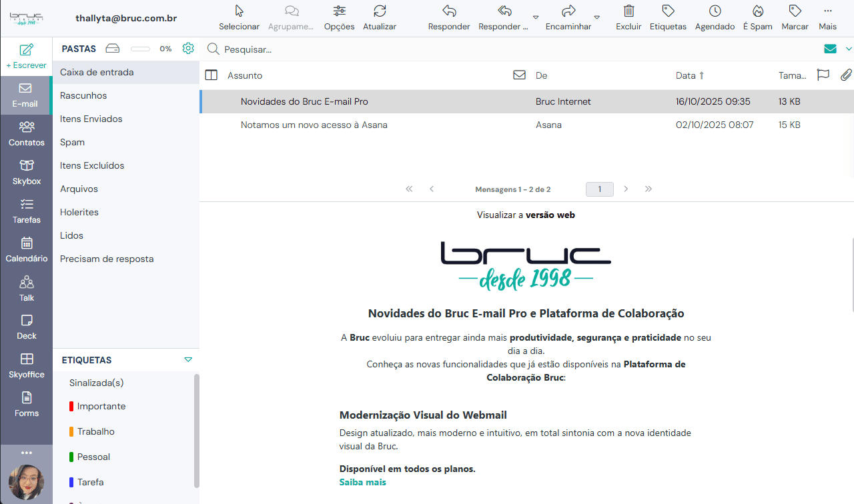Viewport: 854px width, 504px height.
Task: Open the Deck app icon
Action: tap(27, 321)
